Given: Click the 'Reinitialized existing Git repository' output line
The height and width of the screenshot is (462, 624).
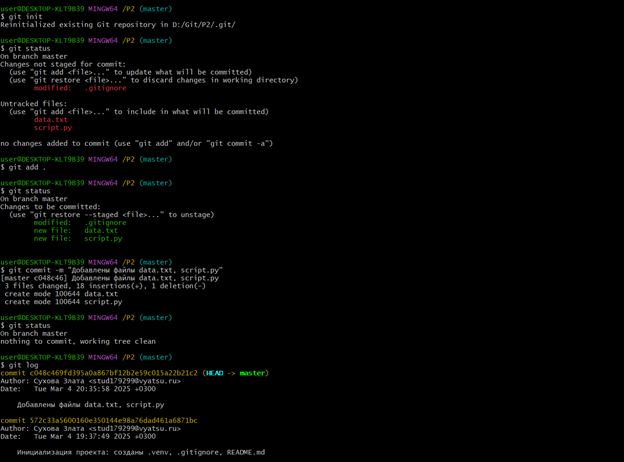Looking at the screenshot, I should click(x=118, y=25).
